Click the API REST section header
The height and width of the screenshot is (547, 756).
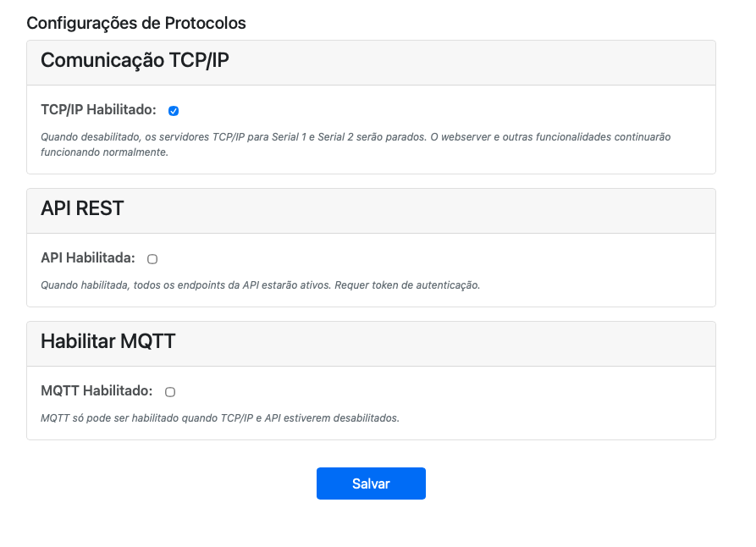point(82,208)
